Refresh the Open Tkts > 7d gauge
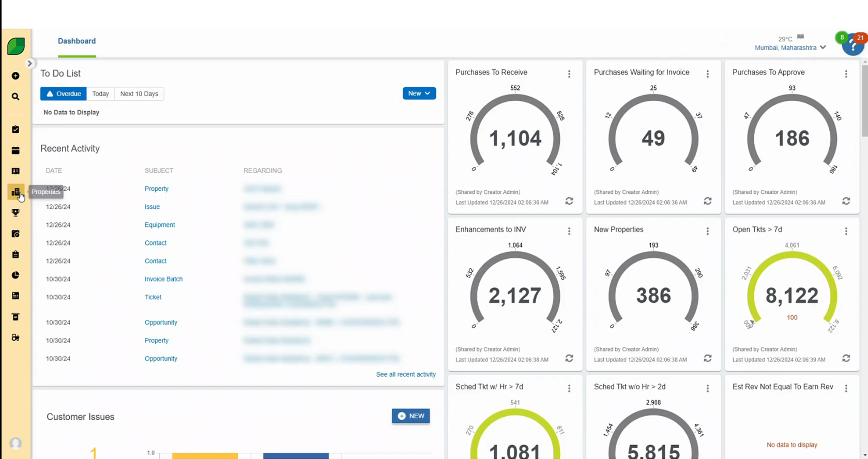This screenshot has width=868, height=459. click(x=846, y=358)
